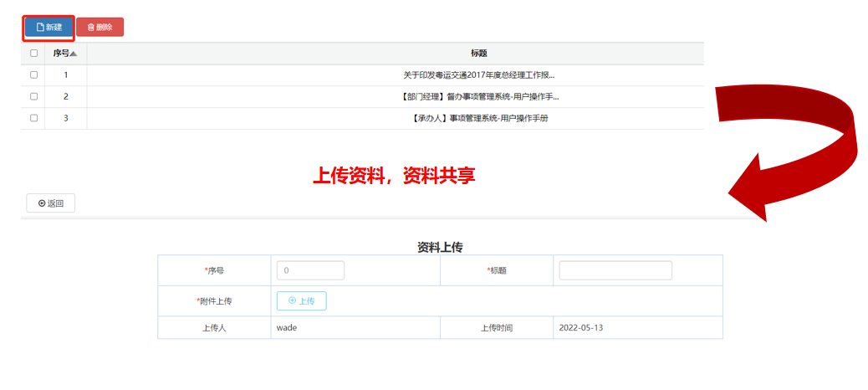This screenshot has width=868, height=390.
Task: Open 【部门经理】督办事项管理系统 manual entry
Action: click(480, 96)
